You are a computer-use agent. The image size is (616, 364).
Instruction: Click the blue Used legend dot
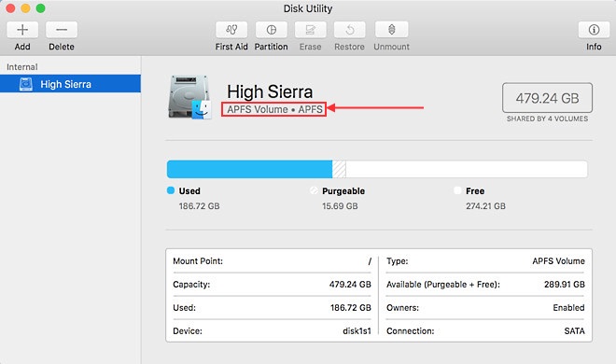point(171,190)
